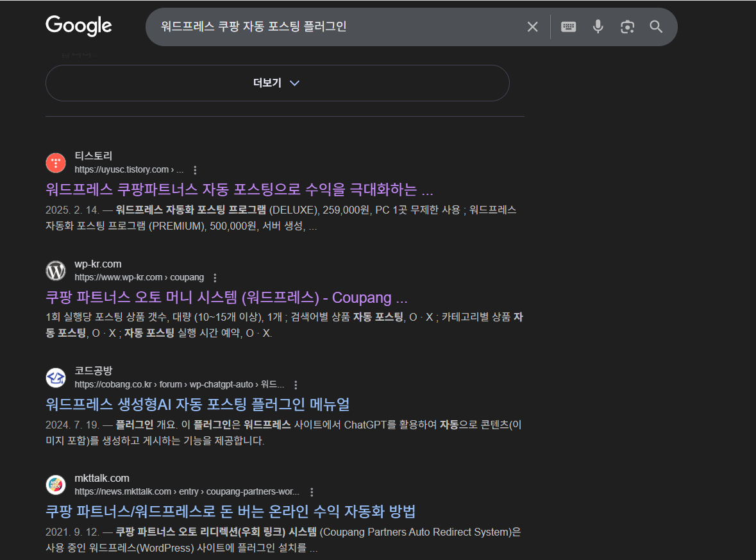Viewport: 756px width, 560px height.
Task: Open 쿠팡 파트너스 오토 머니 시스템 link
Action: [226, 297]
